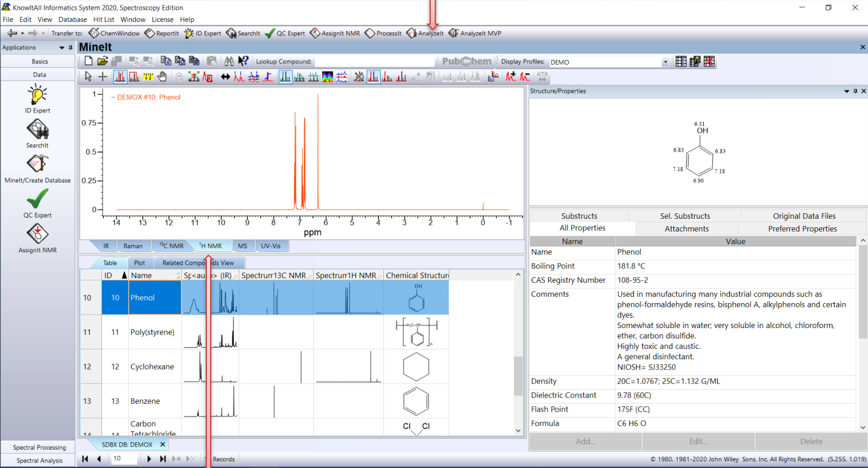The height and width of the screenshot is (468, 868).
Task: Open the License menu
Action: pyautogui.click(x=162, y=20)
